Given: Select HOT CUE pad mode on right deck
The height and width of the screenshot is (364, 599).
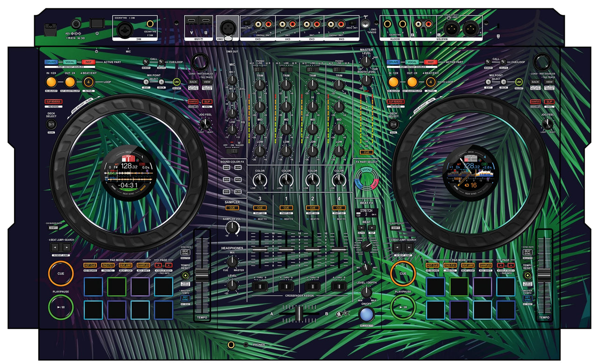Looking at the screenshot, I should tap(432, 265).
